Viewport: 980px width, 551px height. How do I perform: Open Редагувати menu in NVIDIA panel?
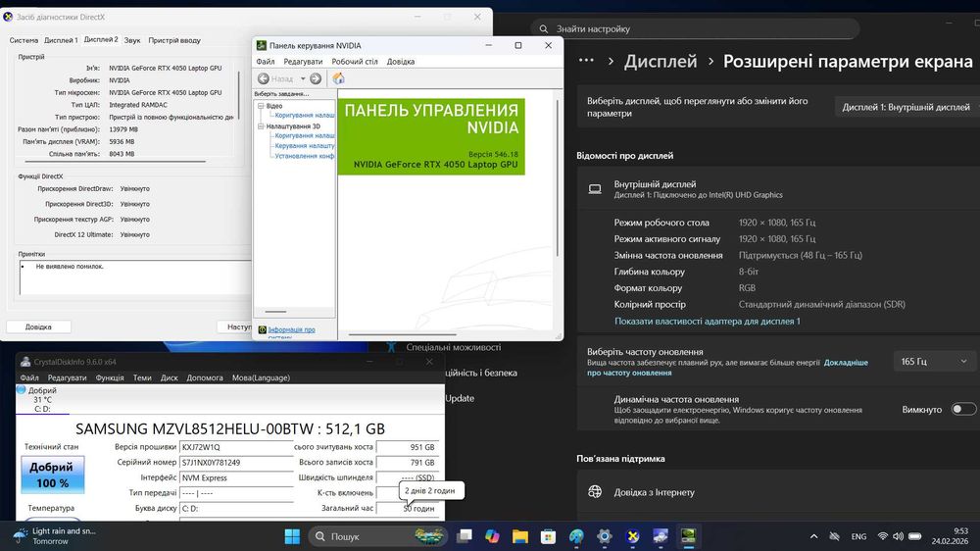pos(303,62)
